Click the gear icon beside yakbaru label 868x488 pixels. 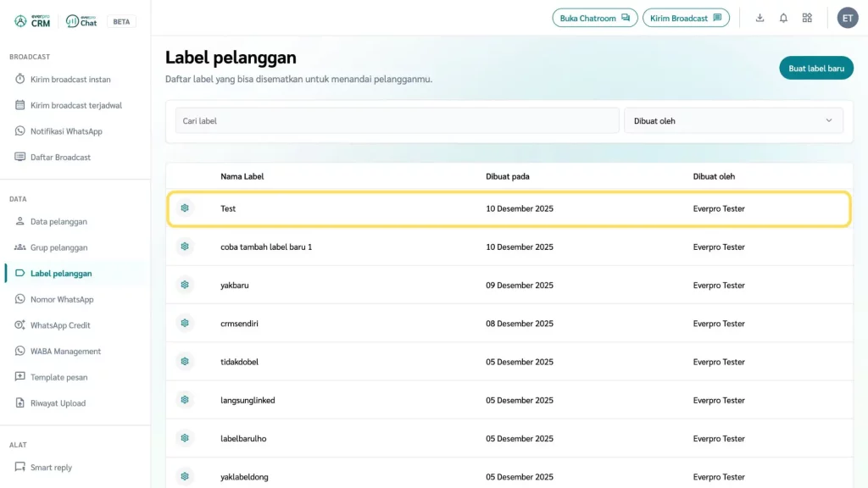click(x=185, y=286)
